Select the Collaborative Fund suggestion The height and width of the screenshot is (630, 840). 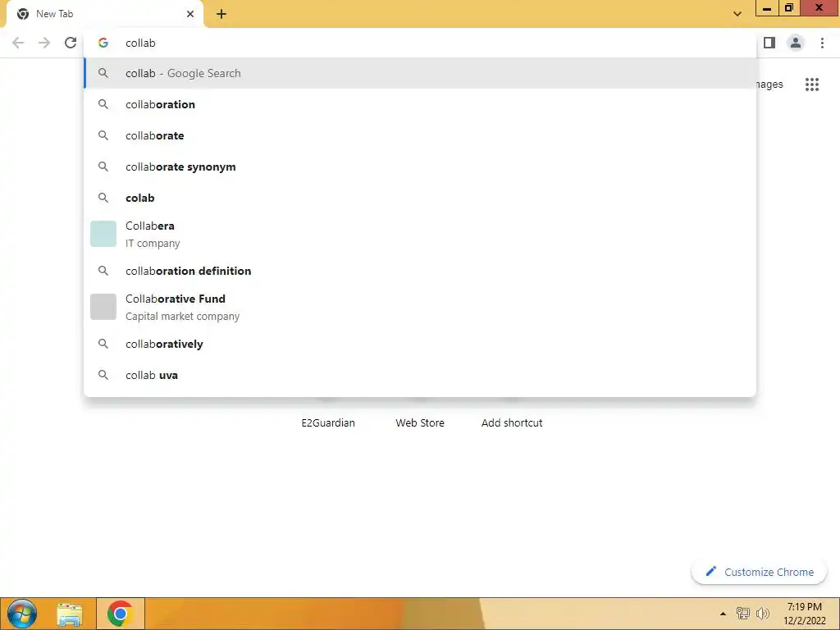[420, 307]
